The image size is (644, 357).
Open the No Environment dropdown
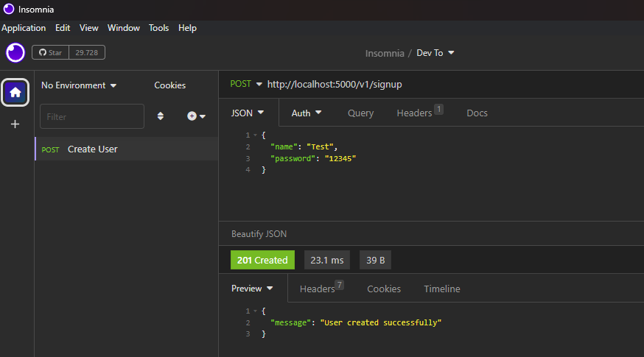79,85
